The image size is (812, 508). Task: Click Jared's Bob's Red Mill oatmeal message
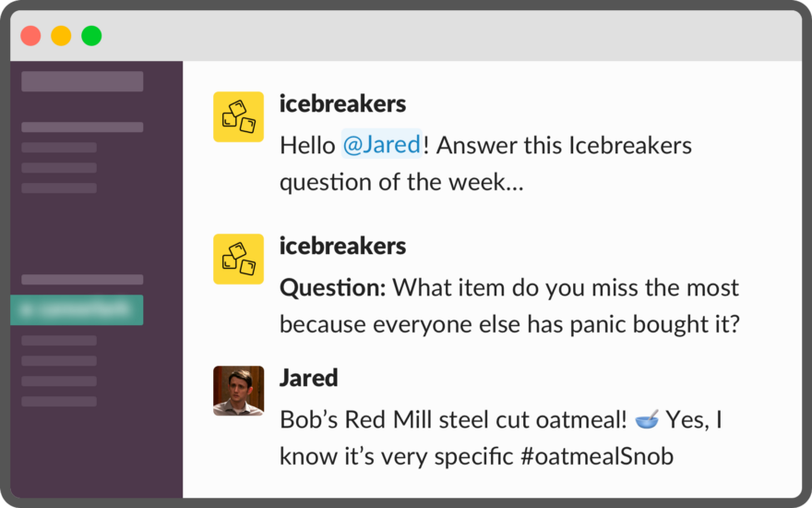click(x=501, y=438)
